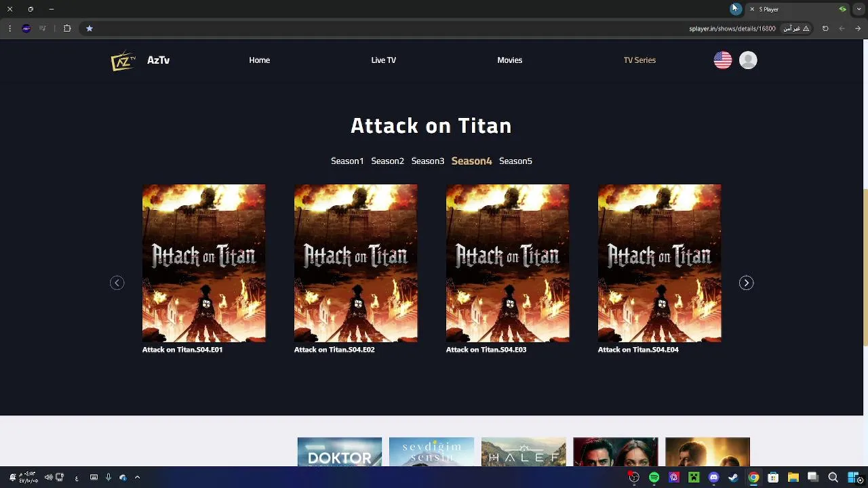Open the media controls icon in toolbar

point(43,28)
